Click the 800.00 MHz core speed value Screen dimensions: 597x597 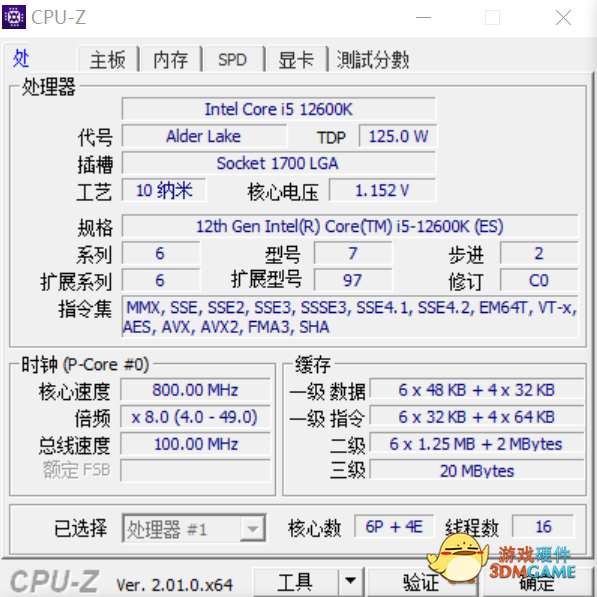[x=195, y=390]
